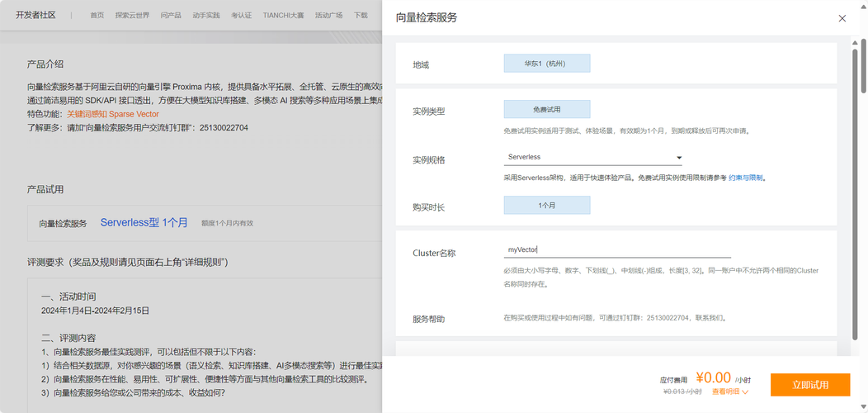Open the 约束与限制 link
868x413 pixels.
tap(746, 178)
